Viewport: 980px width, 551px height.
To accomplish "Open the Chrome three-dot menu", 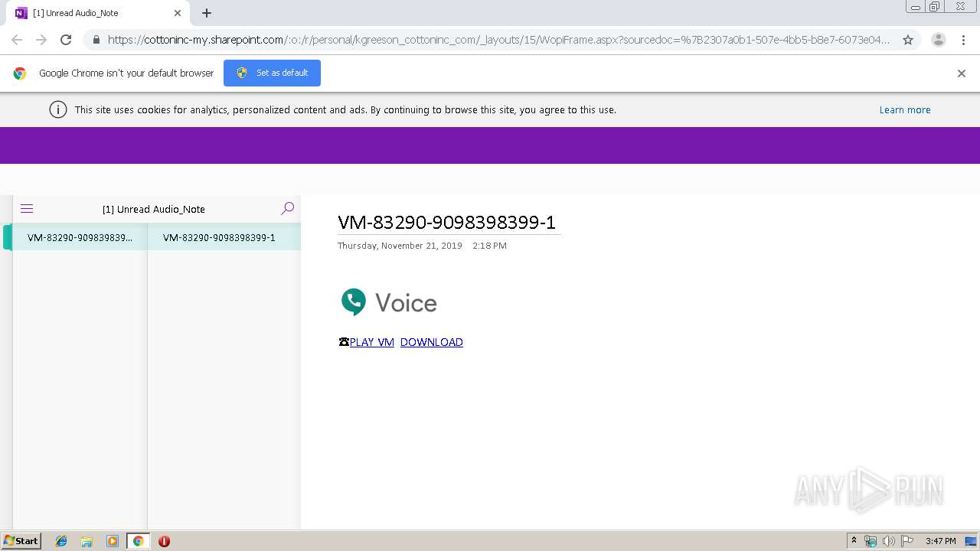I will pos(963,40).
